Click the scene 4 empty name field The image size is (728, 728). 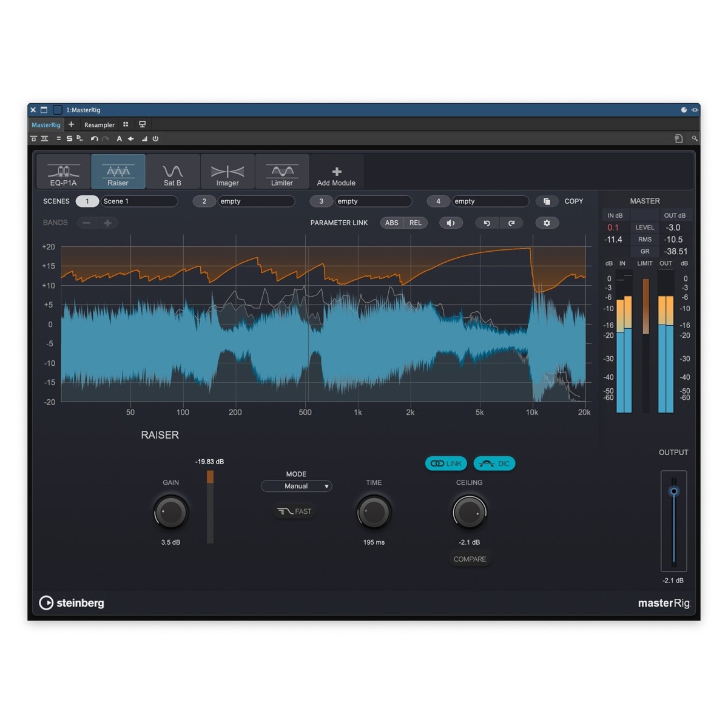coord(490,201)
